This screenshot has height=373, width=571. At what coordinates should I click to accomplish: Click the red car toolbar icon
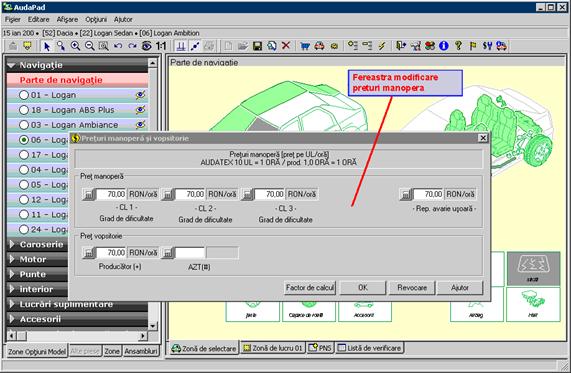(319, 46)
